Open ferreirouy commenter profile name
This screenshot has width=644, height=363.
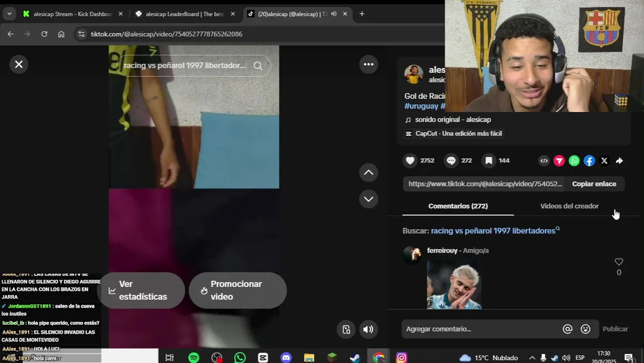click(442, 251)
